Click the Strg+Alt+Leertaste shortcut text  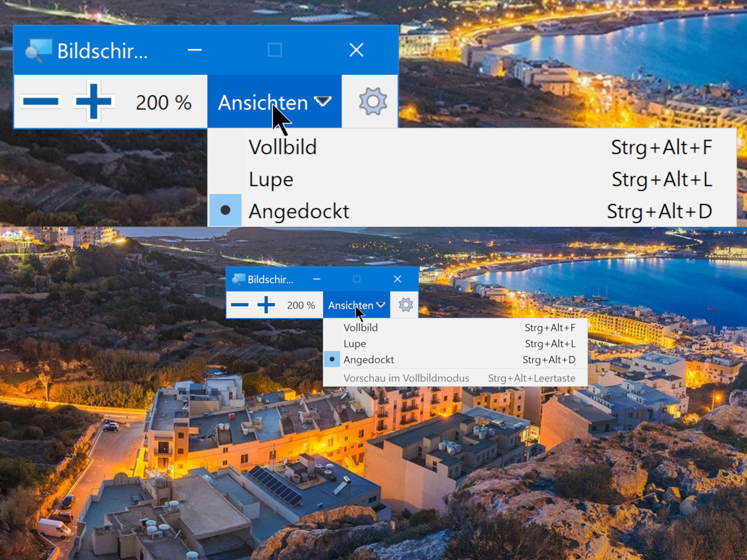[x=532, y=378]
